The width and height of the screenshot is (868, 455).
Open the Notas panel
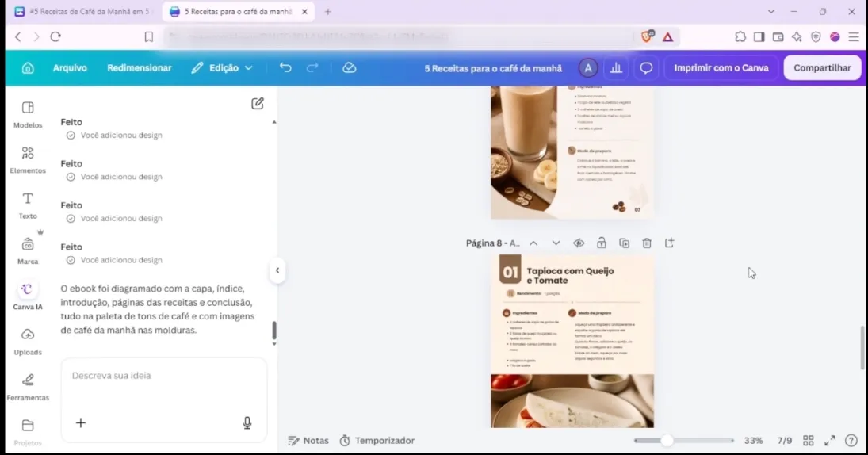(308, 441)
